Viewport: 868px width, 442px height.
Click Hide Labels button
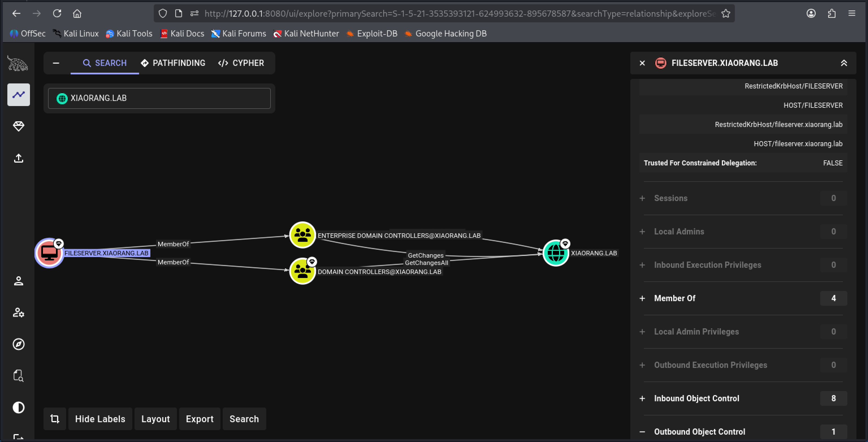tap(100, 419)
